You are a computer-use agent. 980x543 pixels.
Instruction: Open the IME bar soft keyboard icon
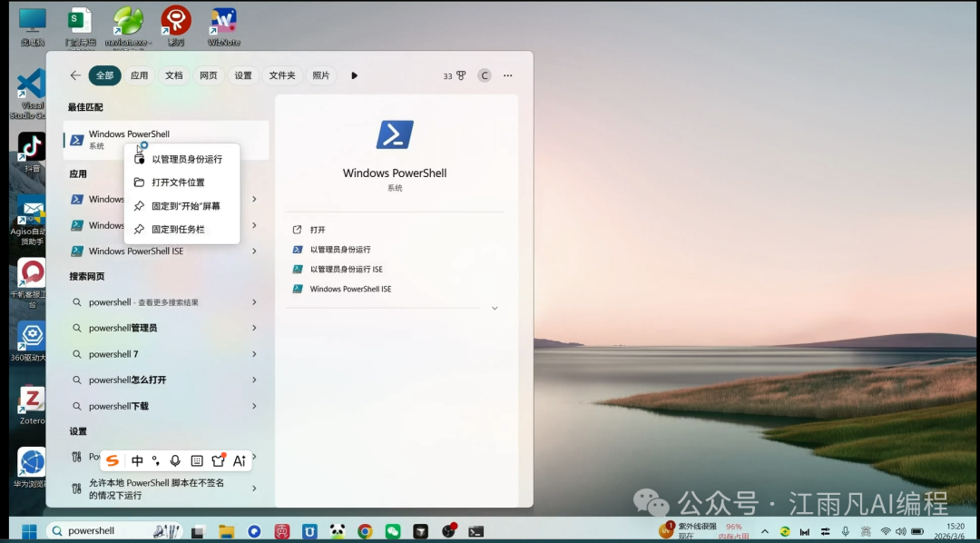pos(197,461)
